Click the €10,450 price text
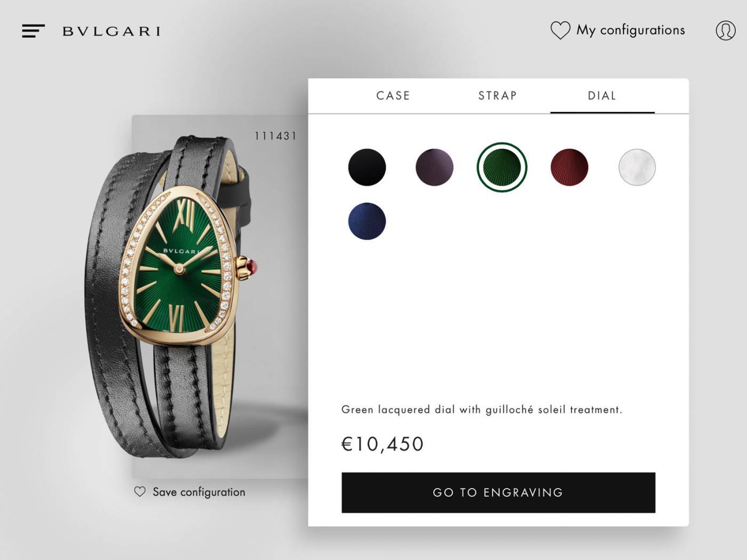This screenshot has height=560, width=747. [383, 444]
